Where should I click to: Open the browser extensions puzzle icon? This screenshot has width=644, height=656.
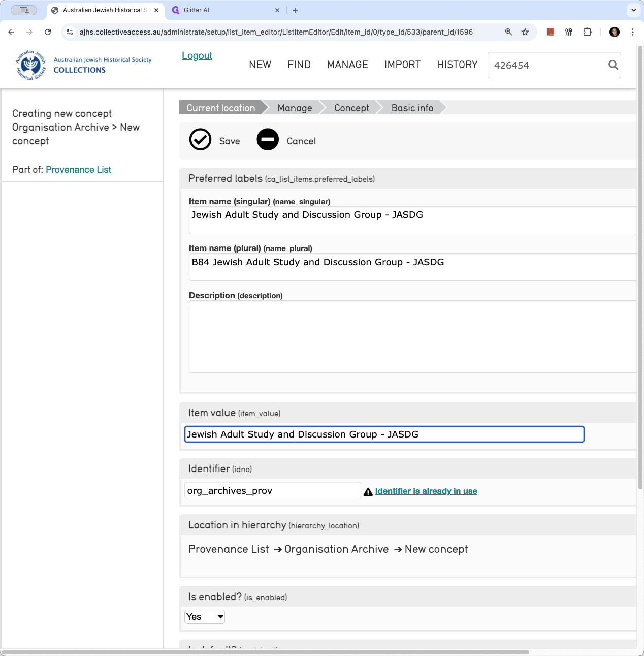587,32
